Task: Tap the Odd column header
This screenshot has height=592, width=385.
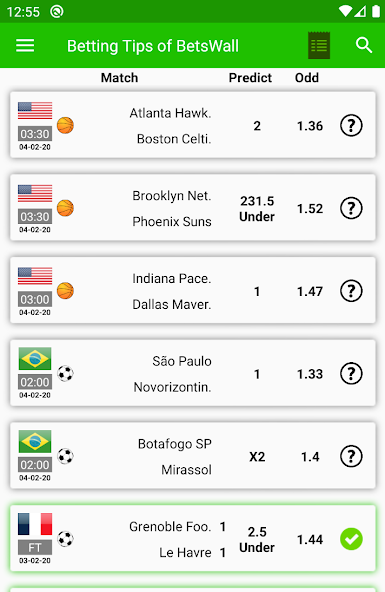Action: (307, 78)
